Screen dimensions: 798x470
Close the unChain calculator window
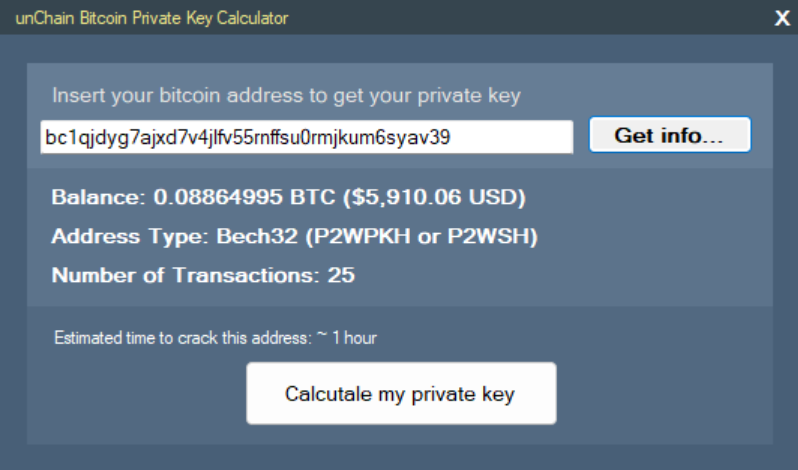782,18
